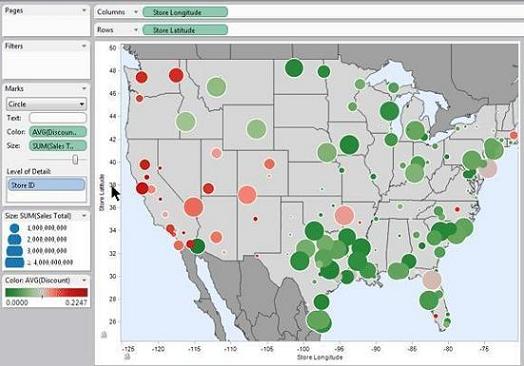Screen dimensions: 524x366
Task: Open the Color legend dropdown arrow
Action: (84, 280)
